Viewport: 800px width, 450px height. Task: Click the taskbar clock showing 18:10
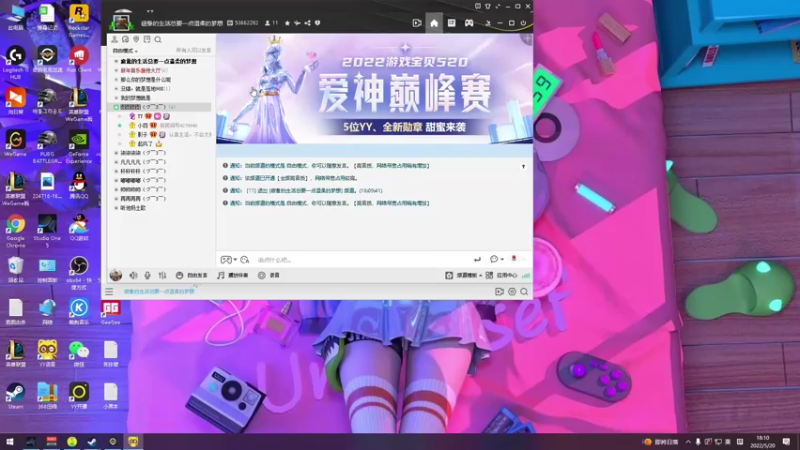pyautogui.click(x=763, y=442)
